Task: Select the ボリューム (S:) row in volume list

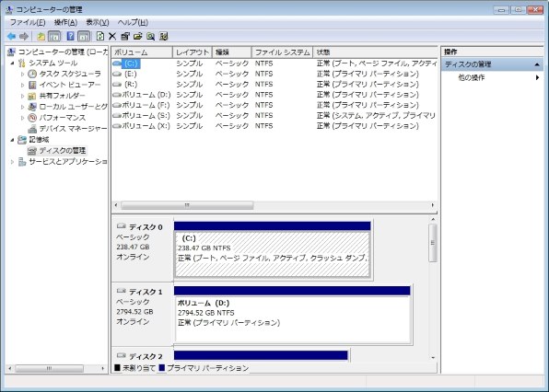Action: (274, 116)
